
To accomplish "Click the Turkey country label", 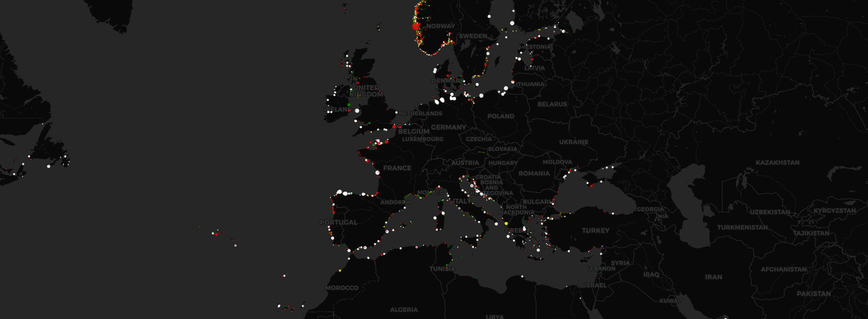I will pos(596,230).
